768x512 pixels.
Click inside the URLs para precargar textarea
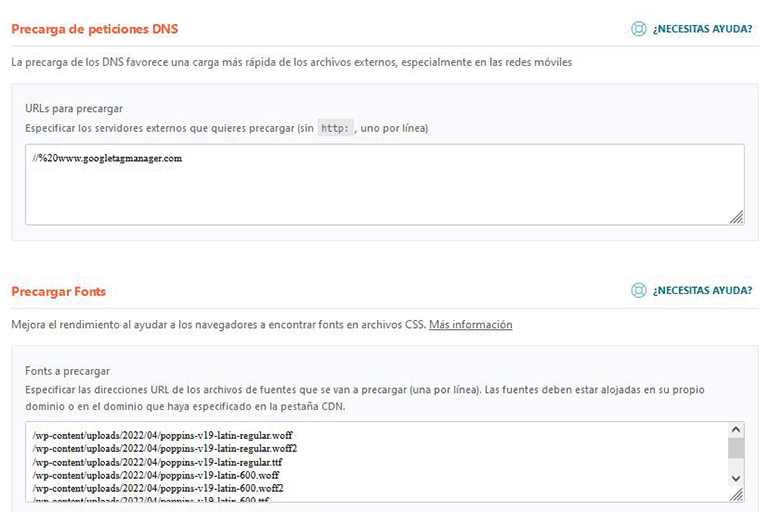385,185
